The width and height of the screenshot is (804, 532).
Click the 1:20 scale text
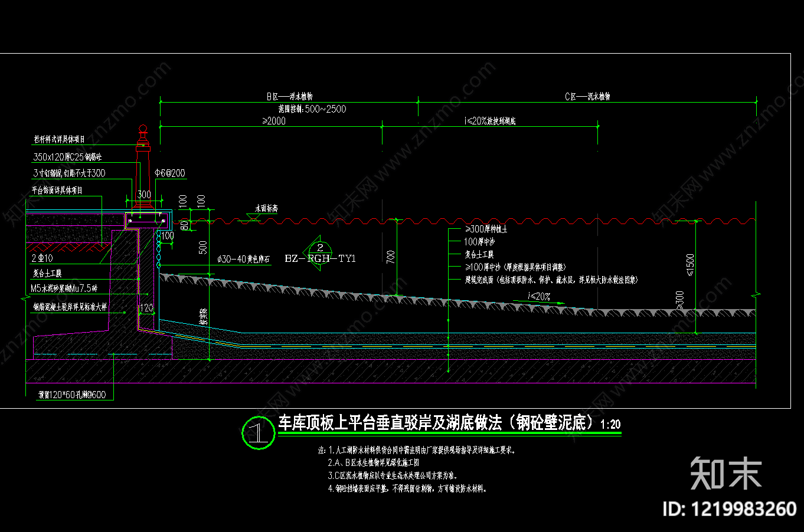click(x=610, y=424)
